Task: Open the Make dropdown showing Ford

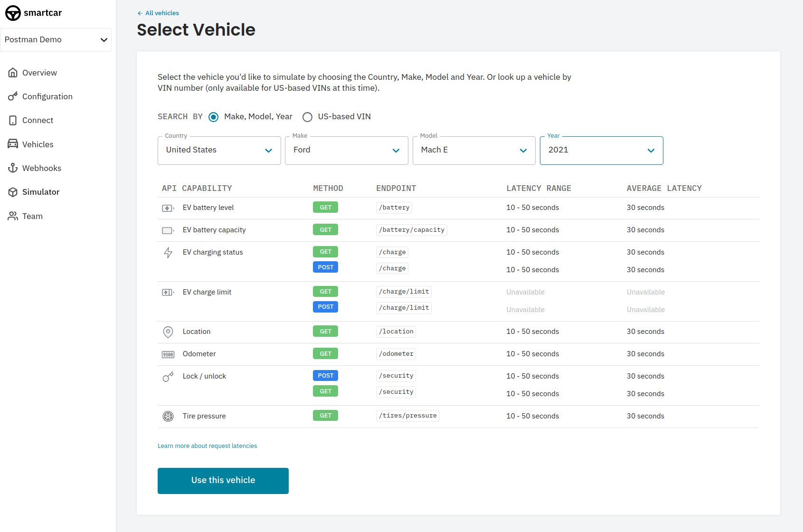Action: click(347, 151)
